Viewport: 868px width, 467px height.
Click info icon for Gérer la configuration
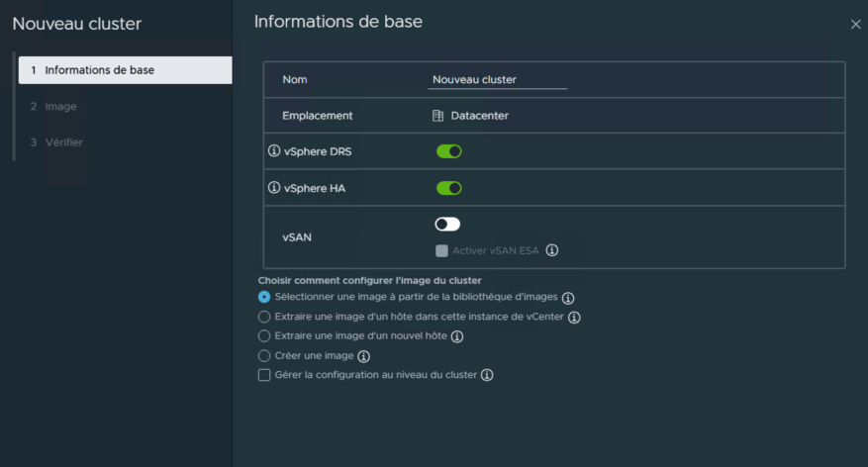(487, 375)
